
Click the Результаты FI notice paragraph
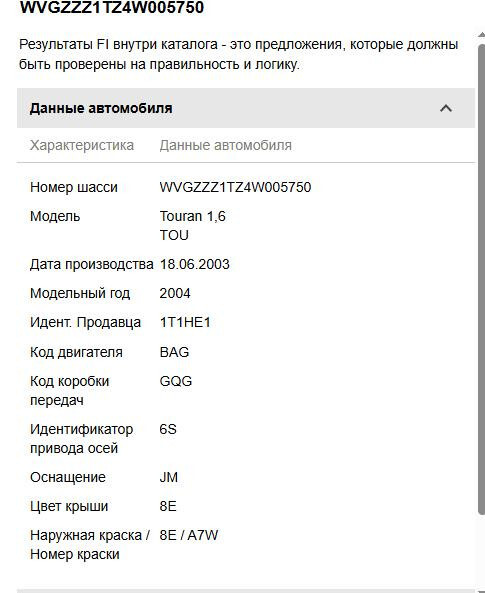[x=239, y=54]
